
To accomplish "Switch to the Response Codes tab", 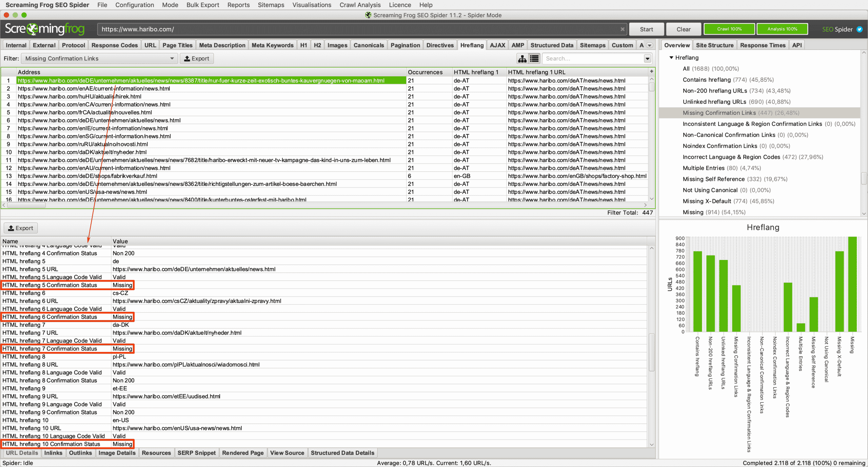I will (115, 45).
